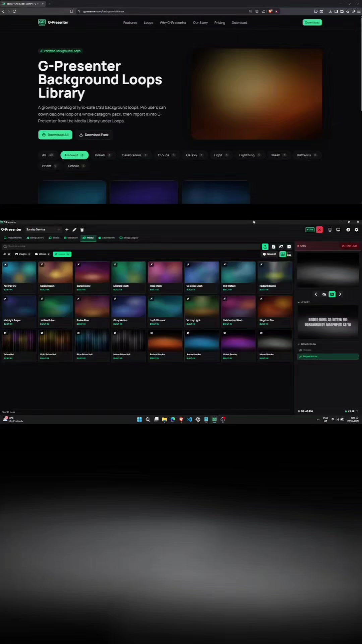This screenshot has width=362, height=644.
Task: Click the Download Pack button
Action: click(94, 135)
